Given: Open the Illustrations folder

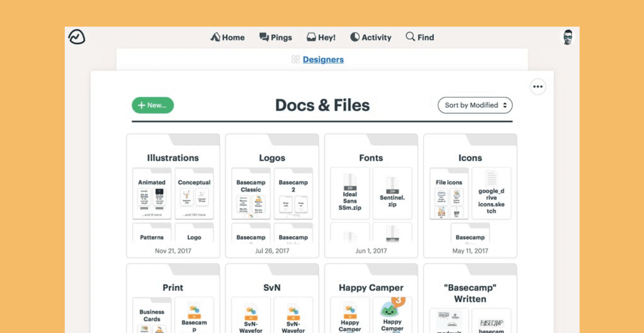Looking at the screenshot, I should pos(173,158).
